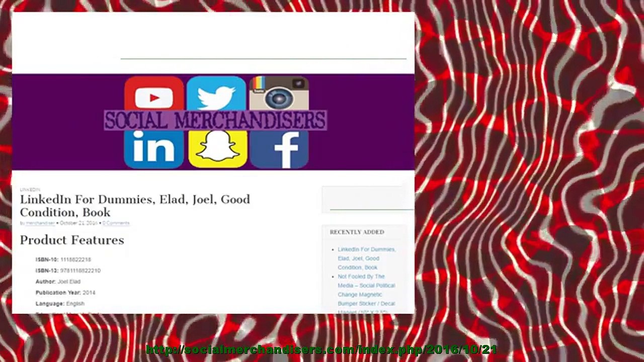
Task: Click the Twitter bird icon
Action: point(216,94)
